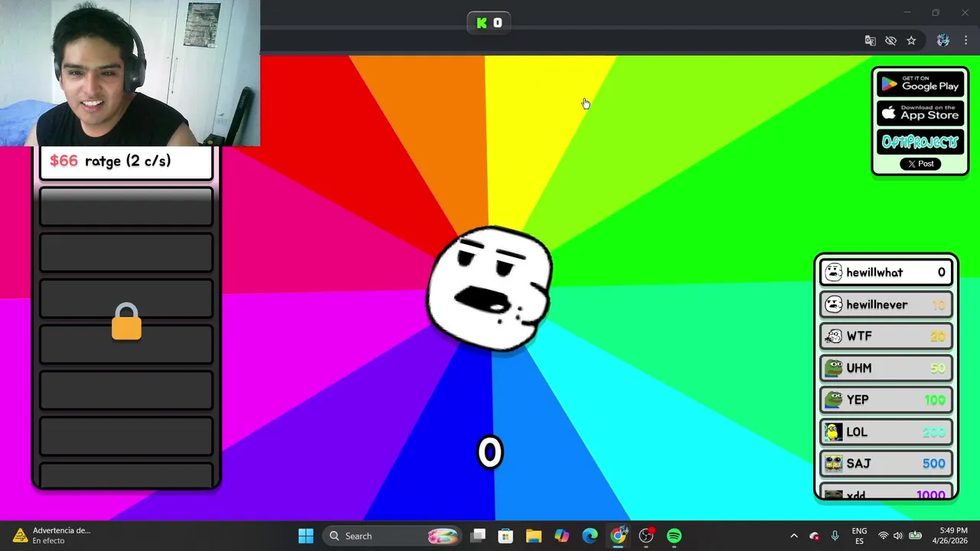Image resolution: width=980 pixels, height=551 pixels.
Task: Select the SAJ skin row
Action: [886, 463]
